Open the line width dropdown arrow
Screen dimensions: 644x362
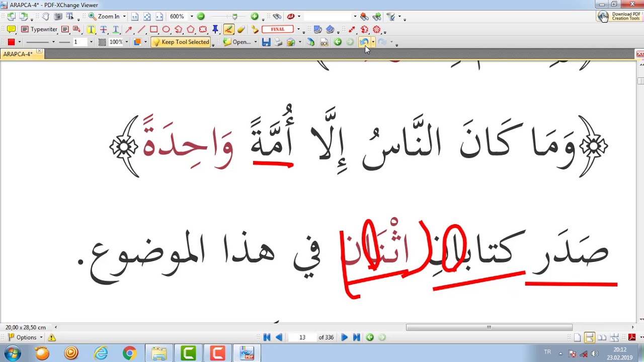click(x=91, y=42)
